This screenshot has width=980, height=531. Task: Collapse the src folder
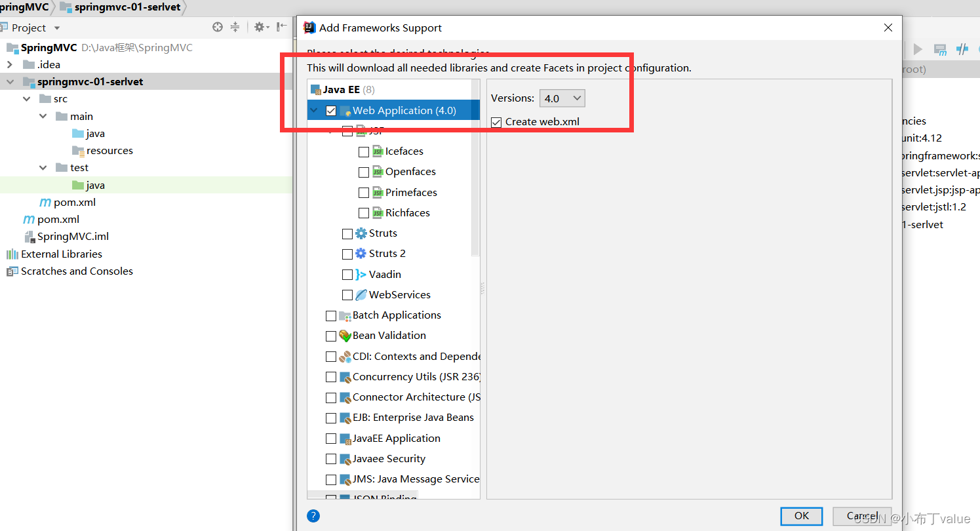(27, 99)
